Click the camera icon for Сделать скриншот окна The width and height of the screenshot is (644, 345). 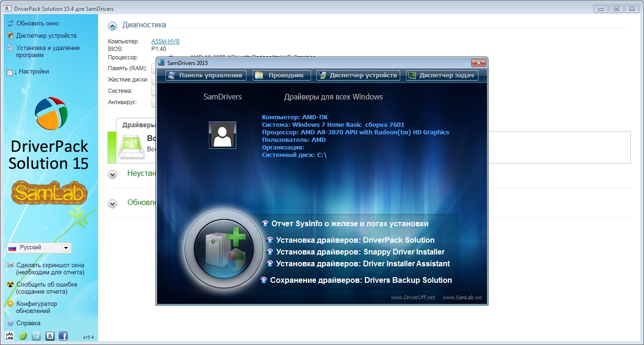[10, 265]
